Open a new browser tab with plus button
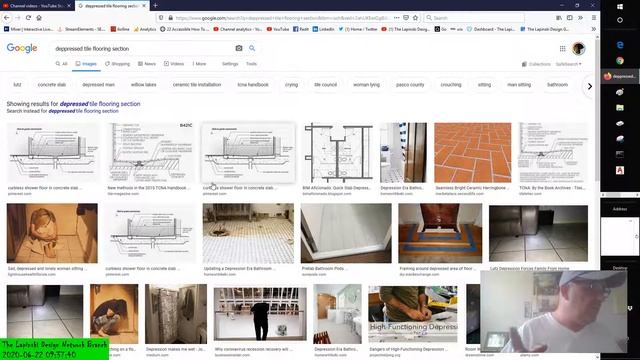The image size is (640, 360). [x=155, y=6]
